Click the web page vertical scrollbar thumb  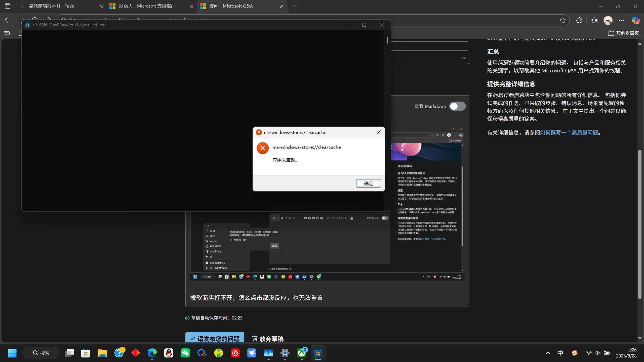coord(640,224)
